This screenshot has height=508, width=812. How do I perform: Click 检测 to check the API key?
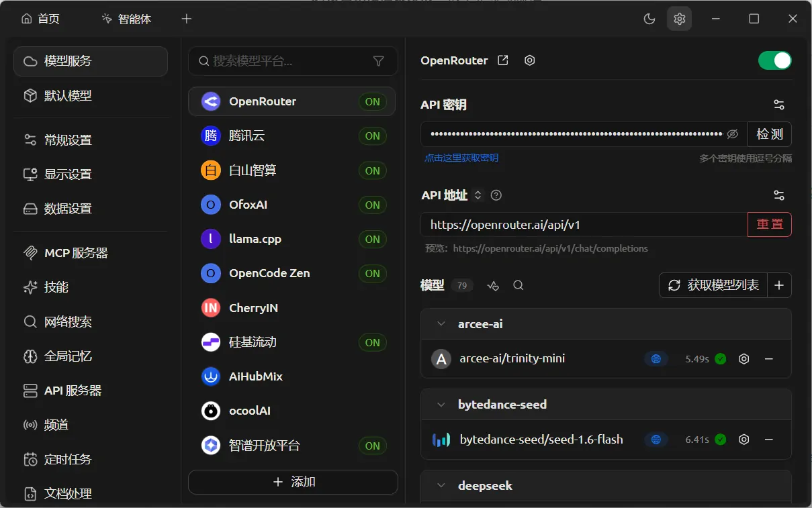(x=770, y=134)
